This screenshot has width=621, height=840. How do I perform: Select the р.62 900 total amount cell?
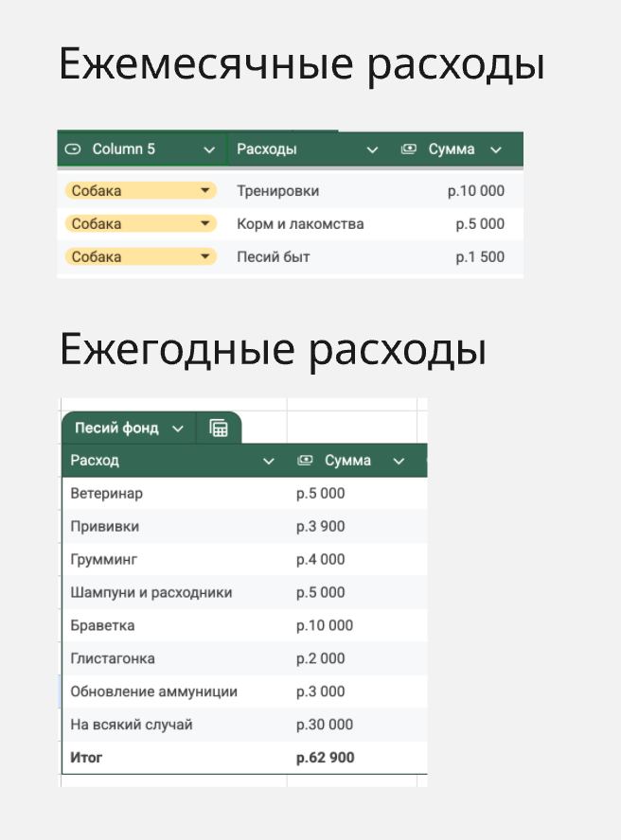click(x=326, y=758)
